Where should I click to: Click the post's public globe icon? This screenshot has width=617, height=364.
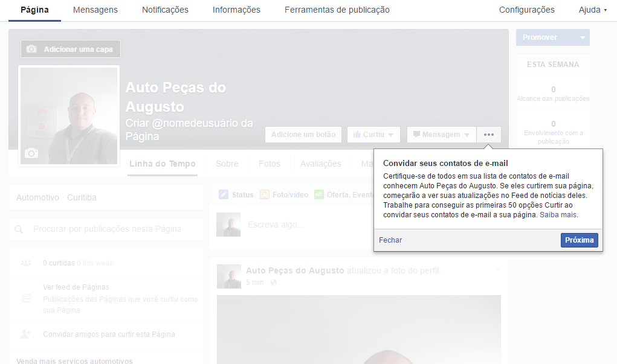[274, 283]
